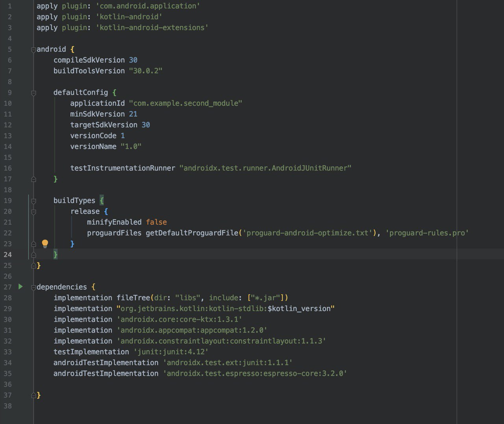Image resolution: width=504 pixels, height=424 pixels.
Task: Click highlighted closing brace on line 24
Action: [56, 255]
